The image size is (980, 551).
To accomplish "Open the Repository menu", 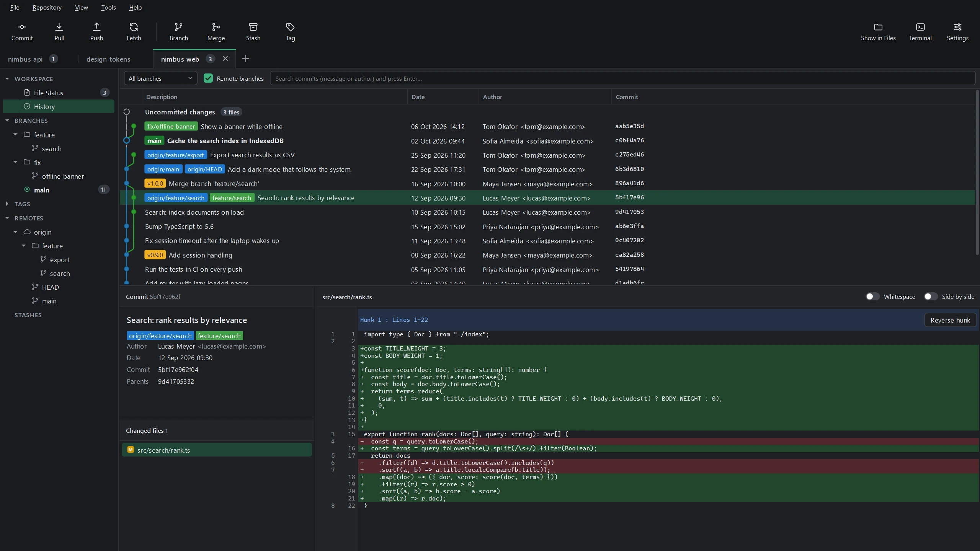I will click(x=47, y=7).
